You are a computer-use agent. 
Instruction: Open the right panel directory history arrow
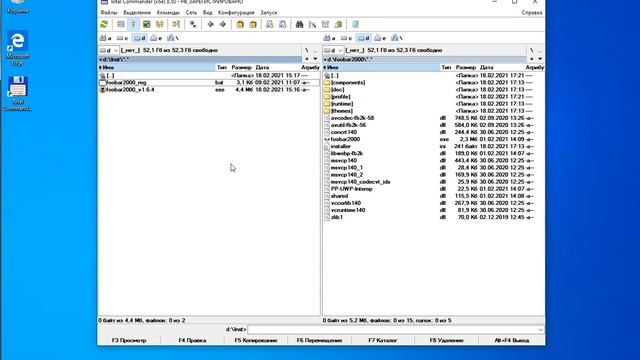pyautogui.click(x=540, y=59)
